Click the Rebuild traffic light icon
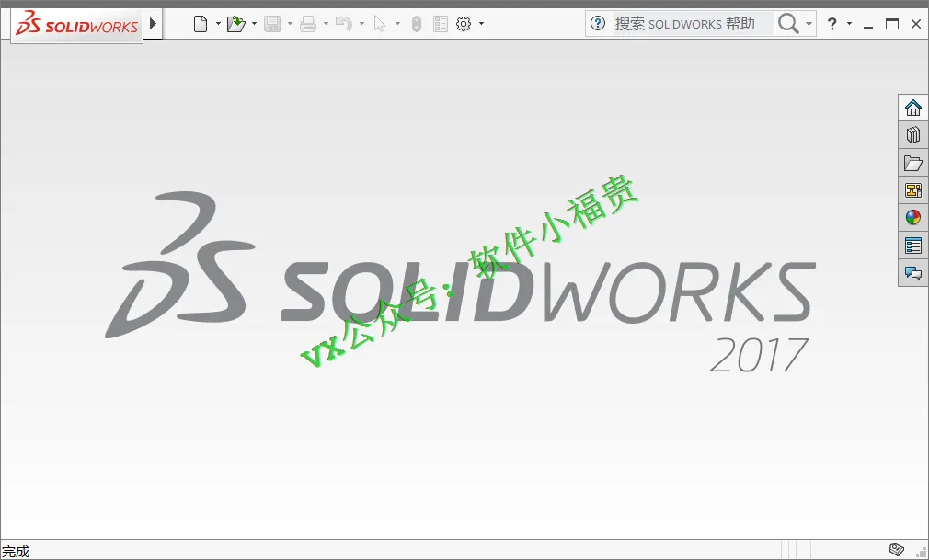Viewport: 929px width, 560px height. (x=417, y=24)
